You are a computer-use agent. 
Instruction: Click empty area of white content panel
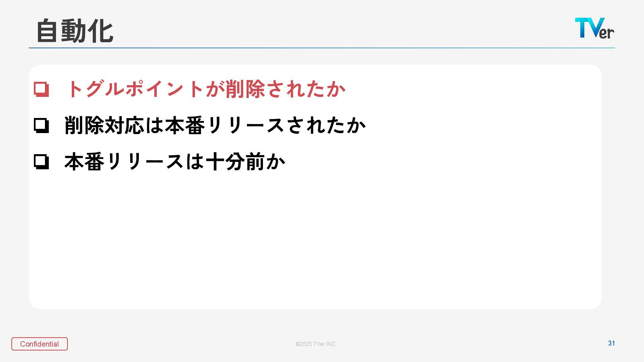[315, 241]
